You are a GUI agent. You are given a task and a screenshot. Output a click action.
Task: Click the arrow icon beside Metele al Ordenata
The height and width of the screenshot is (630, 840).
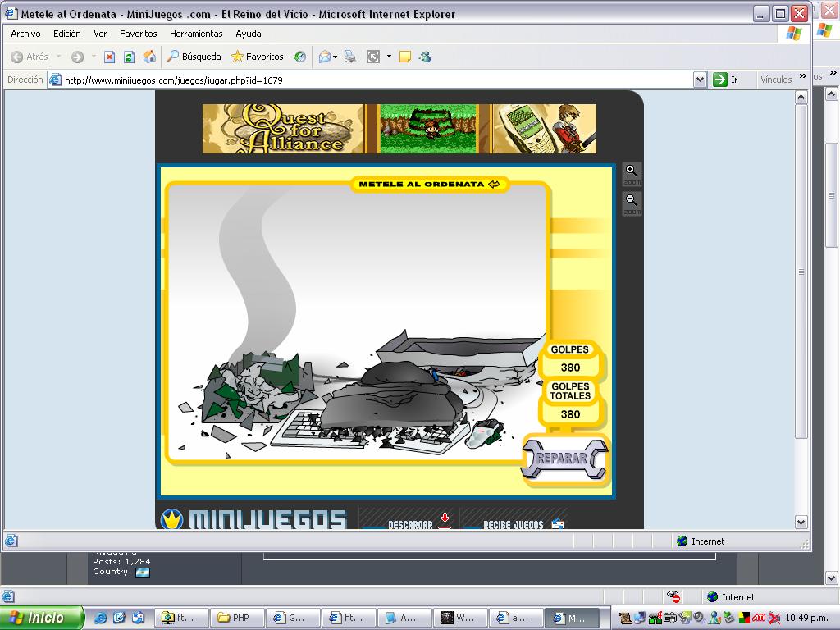click(x=494, y=185)
